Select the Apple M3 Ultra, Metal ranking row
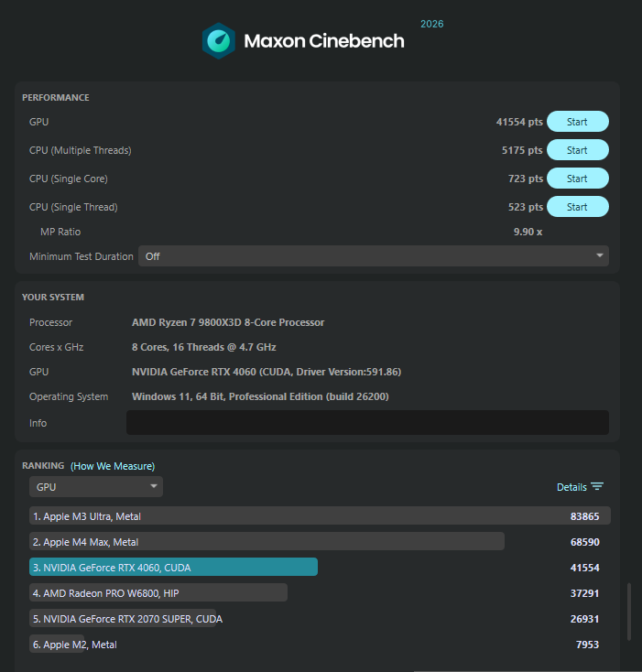The height and width of the screenshot is (672, 642). (320, 516)
